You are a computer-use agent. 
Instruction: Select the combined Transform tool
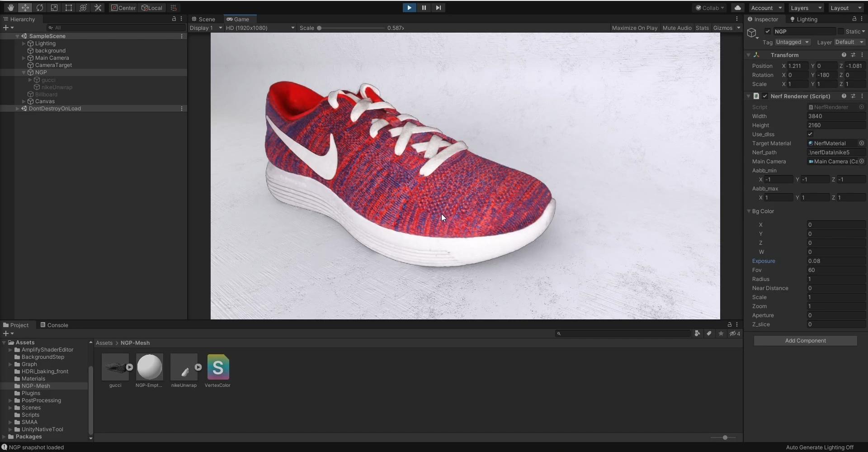coord(83,8)
